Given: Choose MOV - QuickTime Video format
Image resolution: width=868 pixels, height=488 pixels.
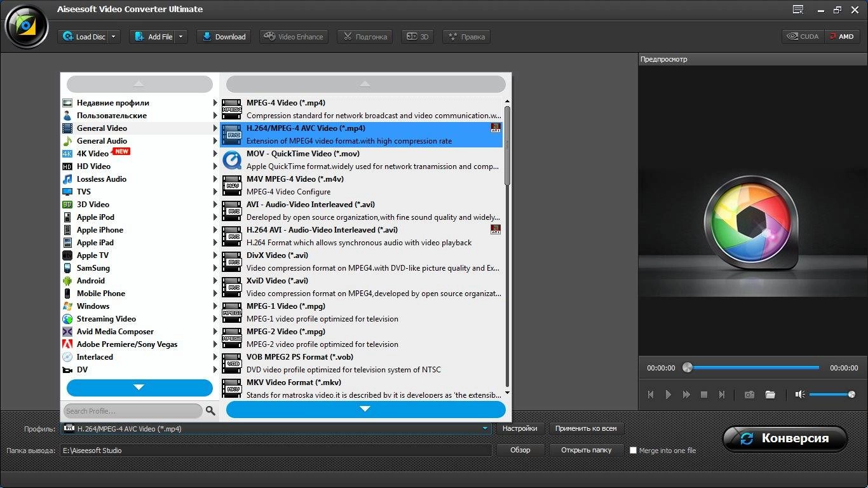Looking at the screenshot, I should coord(361,160).
